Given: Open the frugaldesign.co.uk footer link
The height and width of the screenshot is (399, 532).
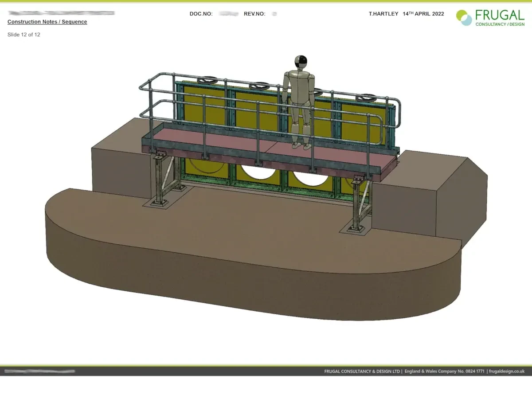Looking at the screenshot, I should (507, 372).
